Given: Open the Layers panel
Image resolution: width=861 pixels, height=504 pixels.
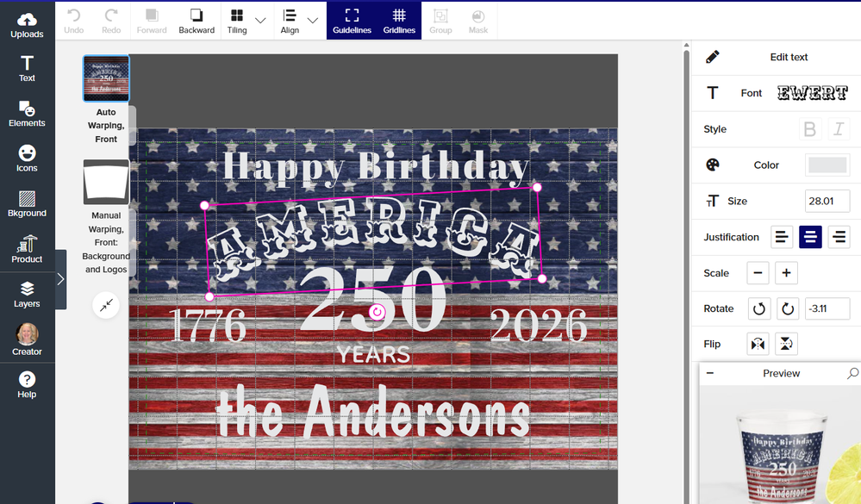Looking at the screenshot, I should pyautogui.click(x=27, y=294).
